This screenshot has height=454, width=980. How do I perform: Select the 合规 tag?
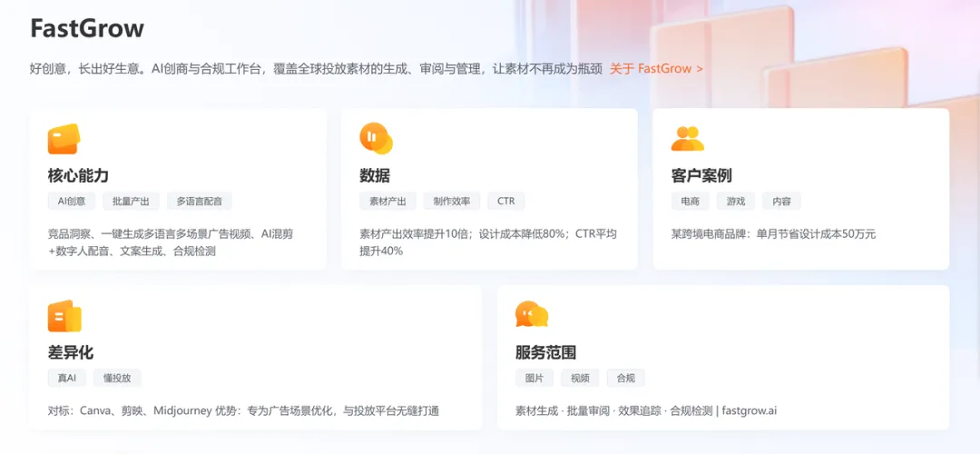(x=625, y=378)
